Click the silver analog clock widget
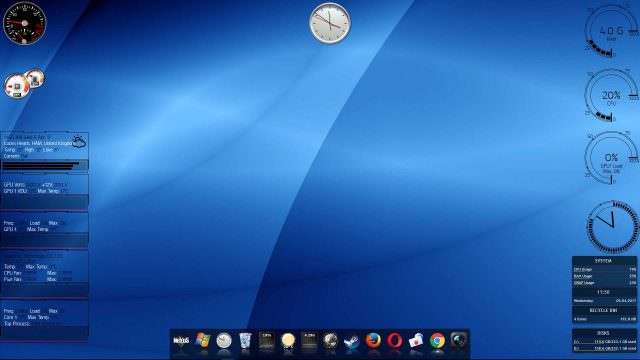Screen dimensions: 640x360 330,23
